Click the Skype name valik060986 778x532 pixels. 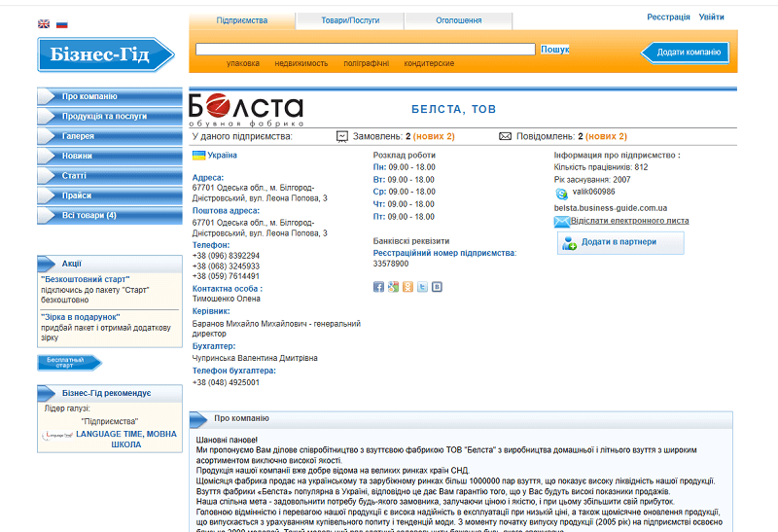pyautogui.click(x=593, y=192)
